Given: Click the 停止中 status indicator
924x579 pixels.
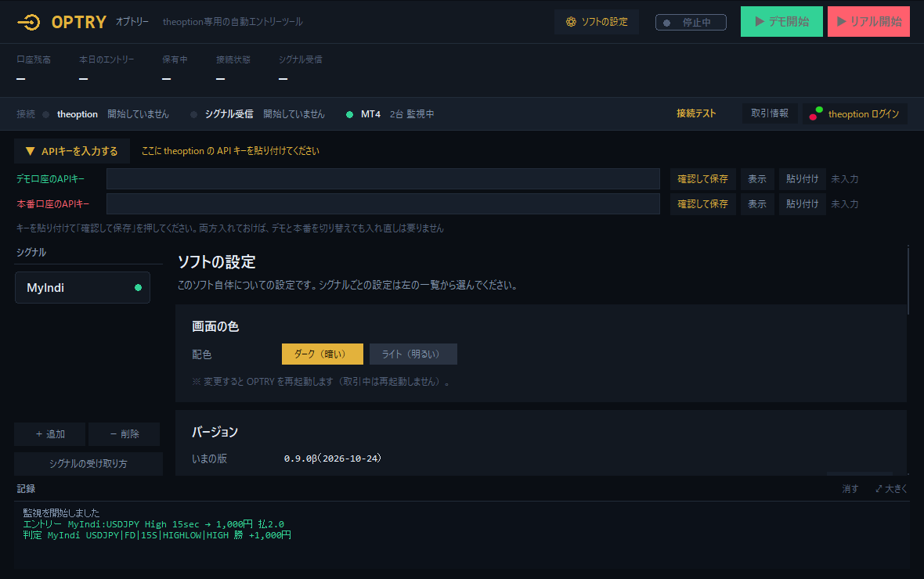Looking at the screenshot, I should pyautogui.click(x=691, y=23).
